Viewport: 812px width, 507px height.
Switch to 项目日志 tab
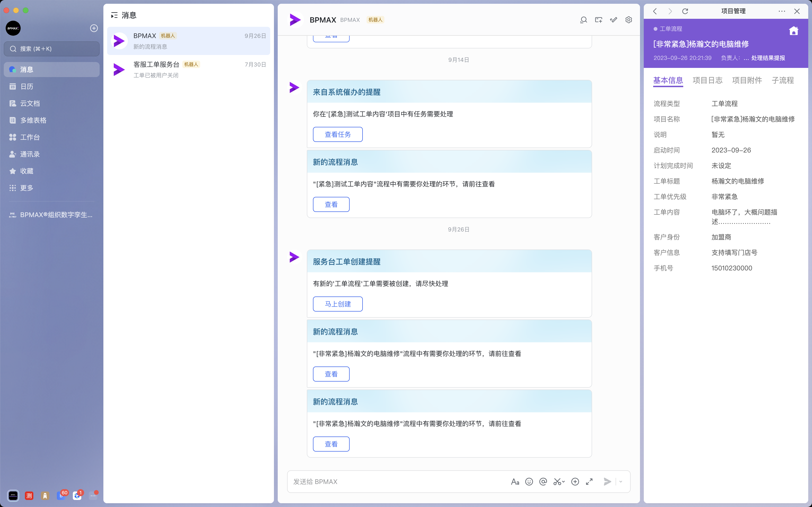[x=707, y=81]
